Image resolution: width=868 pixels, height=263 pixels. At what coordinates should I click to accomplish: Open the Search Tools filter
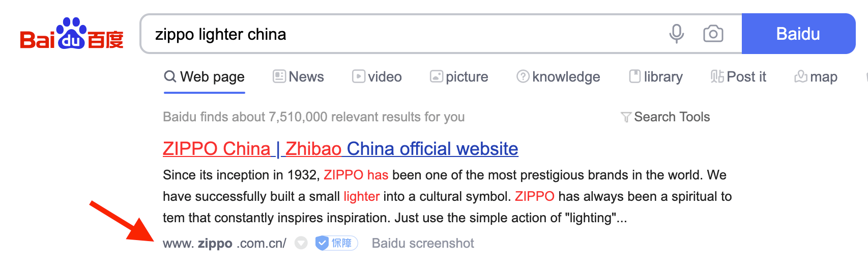[x=666, y=117]
